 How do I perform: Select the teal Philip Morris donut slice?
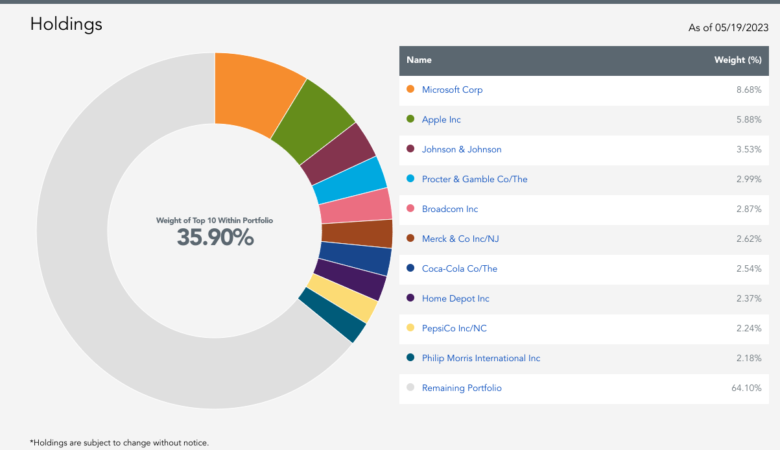coord(333,316)
